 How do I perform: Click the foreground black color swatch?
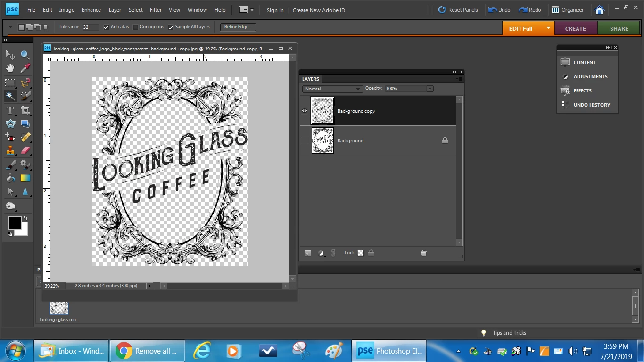pos(15,223)
